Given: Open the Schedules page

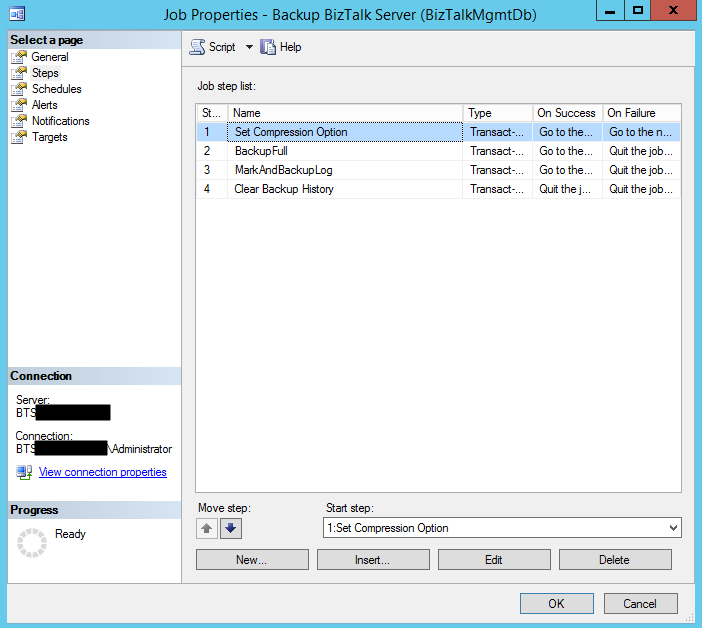Looking at the screenshot, I should pyautogui.click(x=56, y=89).
